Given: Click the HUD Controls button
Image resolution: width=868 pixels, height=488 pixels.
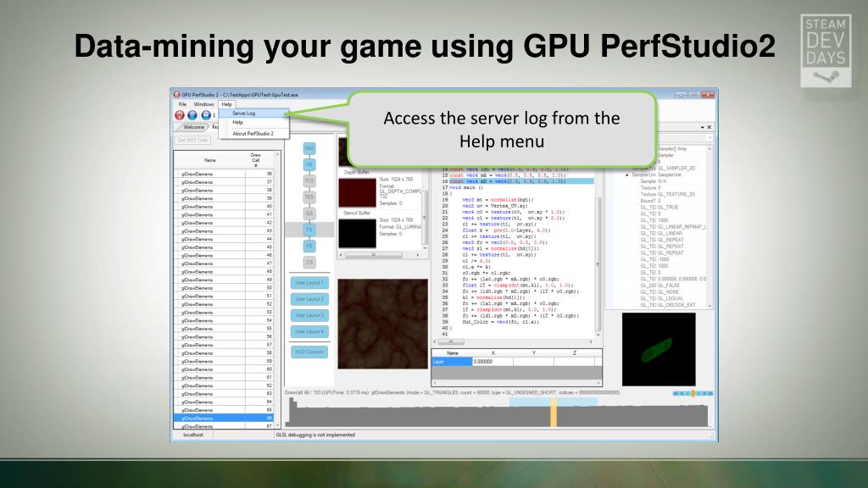Looking at the screenshot, I should (x=309, y=352).
